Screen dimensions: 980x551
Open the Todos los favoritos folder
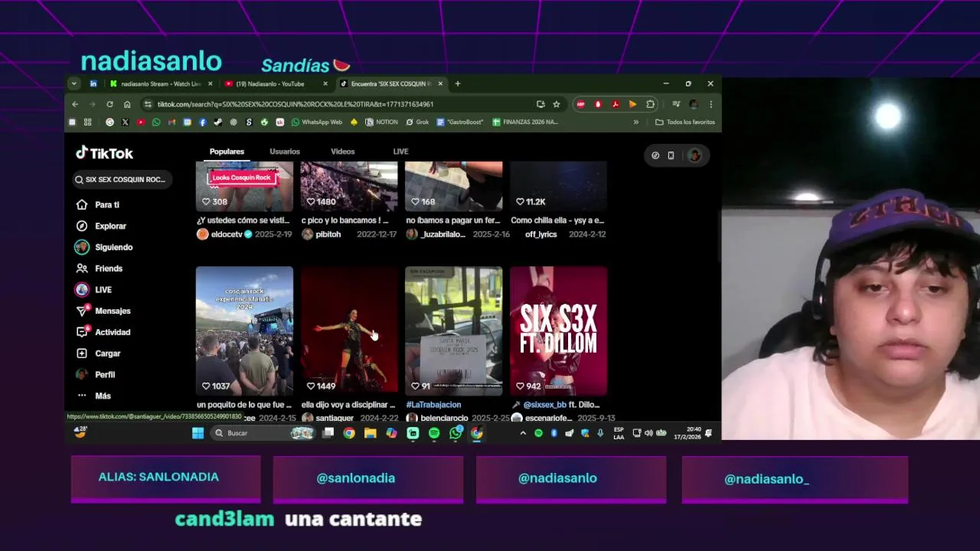(685, 122)
